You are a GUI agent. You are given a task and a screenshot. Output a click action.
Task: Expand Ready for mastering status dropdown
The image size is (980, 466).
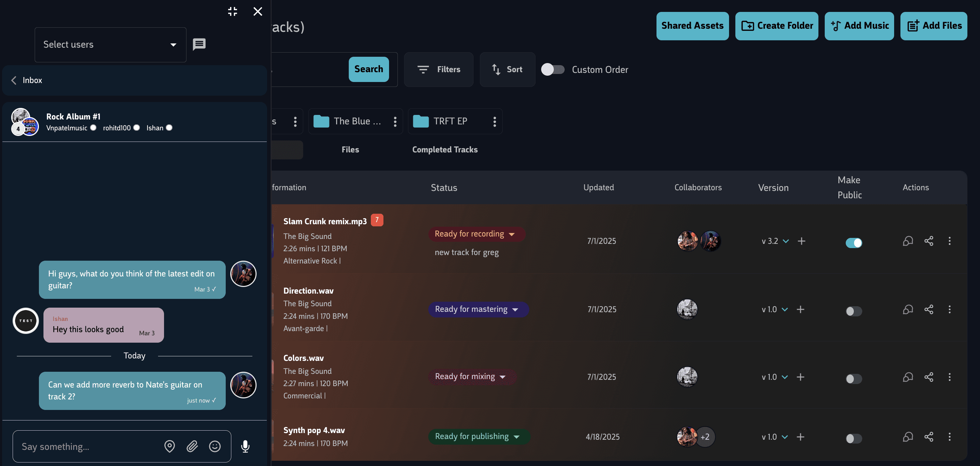(x=515, y=310)
